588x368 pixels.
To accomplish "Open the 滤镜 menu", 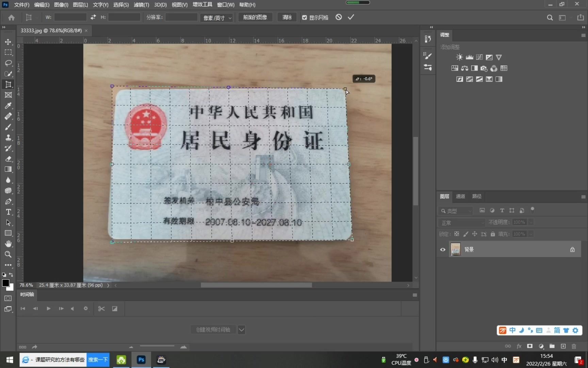I will click(141, 5).
